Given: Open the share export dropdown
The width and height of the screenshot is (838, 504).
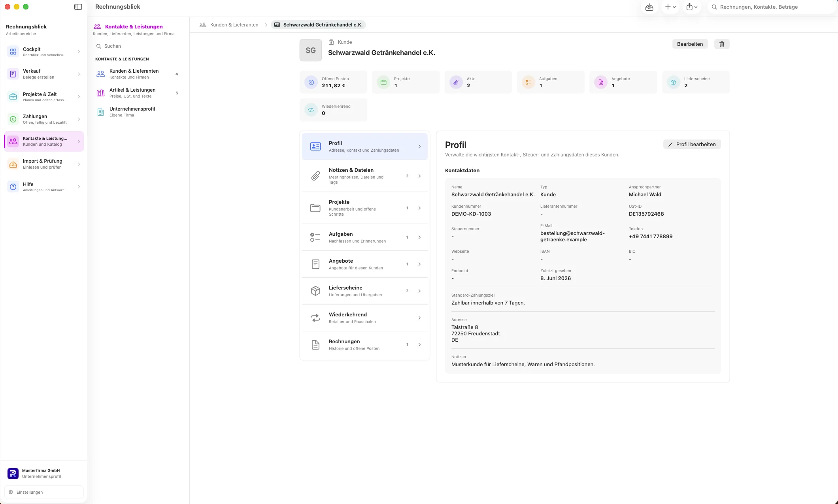Looking at the screenshot, I should click(692, 7).
